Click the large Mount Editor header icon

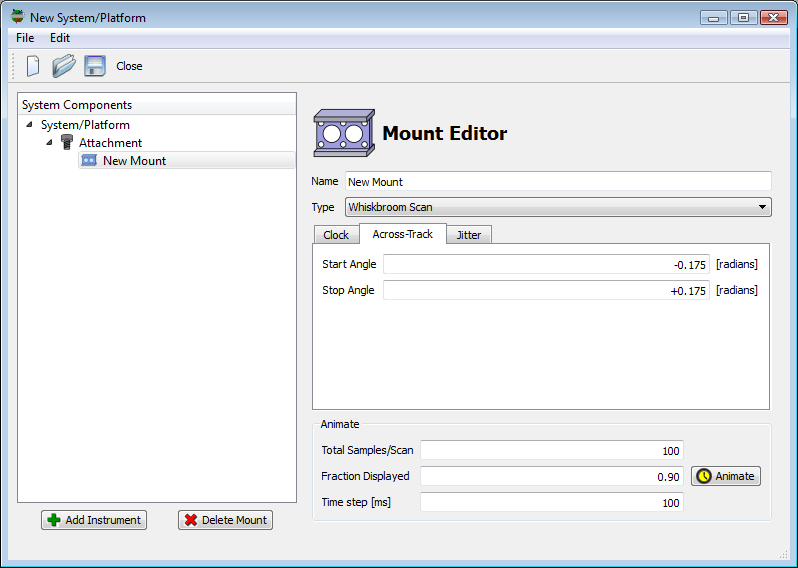click(344, 134)
